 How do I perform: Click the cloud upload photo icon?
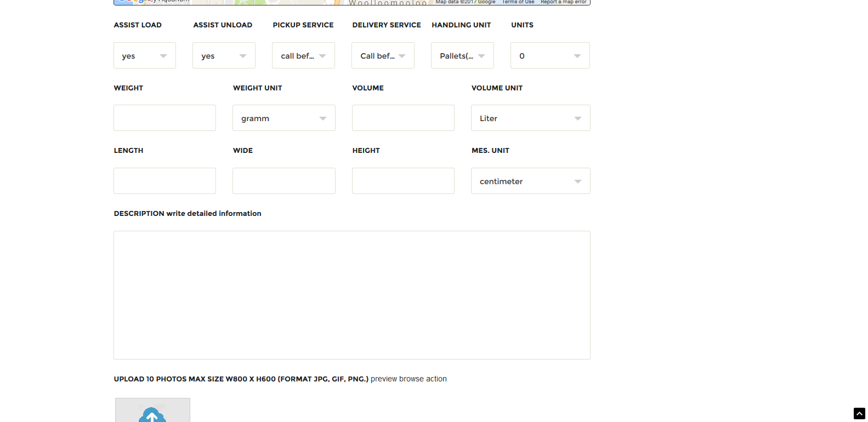point(152,414)
